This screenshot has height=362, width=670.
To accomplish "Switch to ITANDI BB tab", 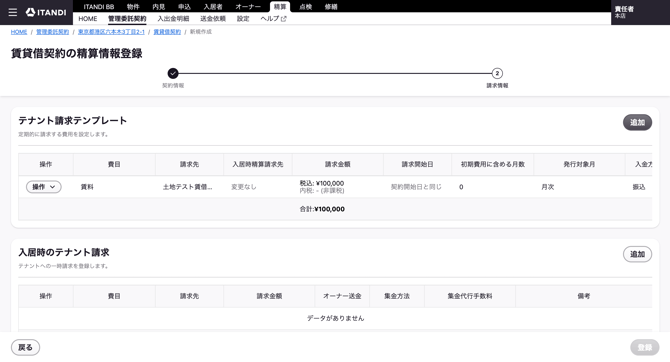I will pos(99,7).
